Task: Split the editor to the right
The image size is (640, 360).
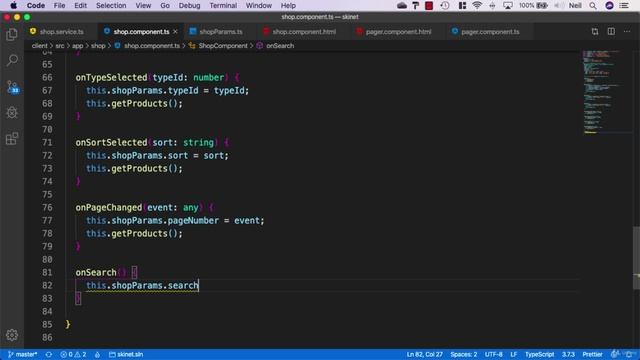Action: coord(611,31)
